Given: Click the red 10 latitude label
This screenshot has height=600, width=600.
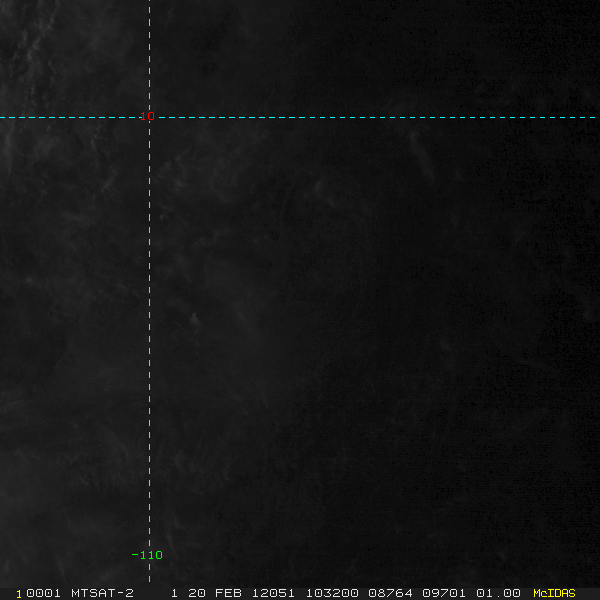Looking at the screenshot, I should click(147, 116).
